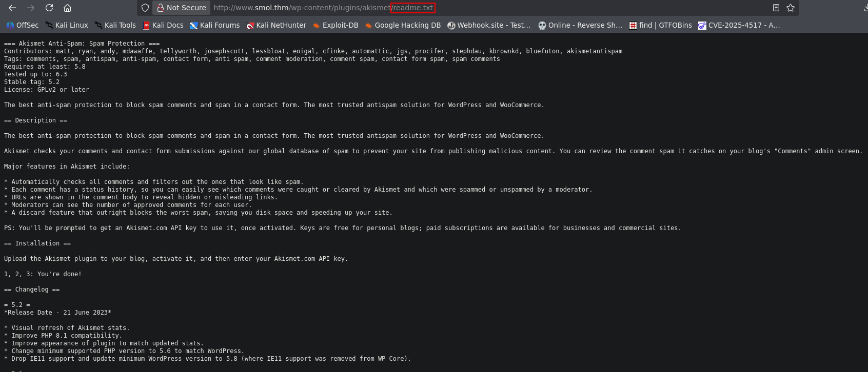The height and width of the screenshot is (372, 868).
Task: Open the Kali Forums bookmark
Action: click(x=215, y=25)
